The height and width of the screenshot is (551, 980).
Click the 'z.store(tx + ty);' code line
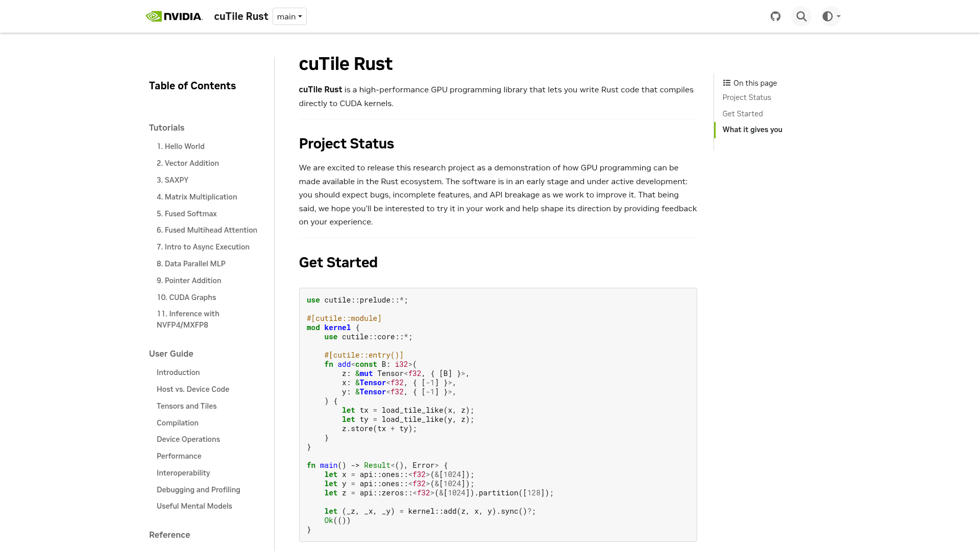[379, 429]
